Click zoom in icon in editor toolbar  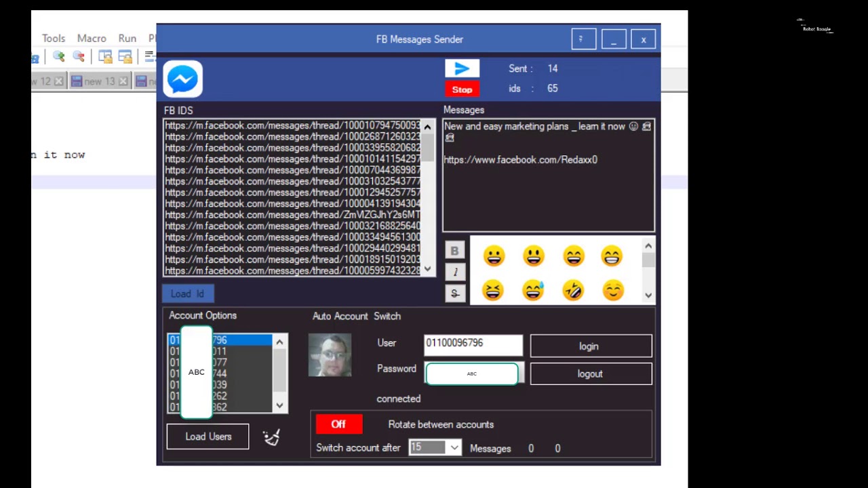59,57
